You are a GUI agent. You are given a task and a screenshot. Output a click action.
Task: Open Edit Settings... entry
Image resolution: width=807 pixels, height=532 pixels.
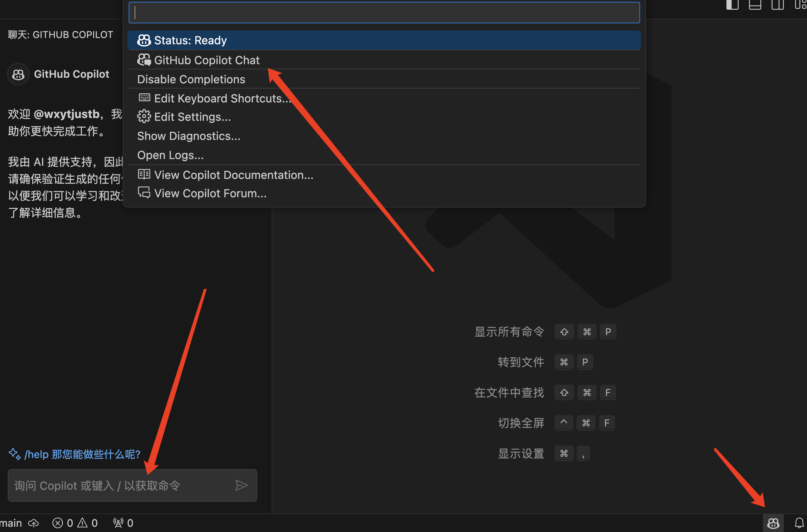(384, 117)
